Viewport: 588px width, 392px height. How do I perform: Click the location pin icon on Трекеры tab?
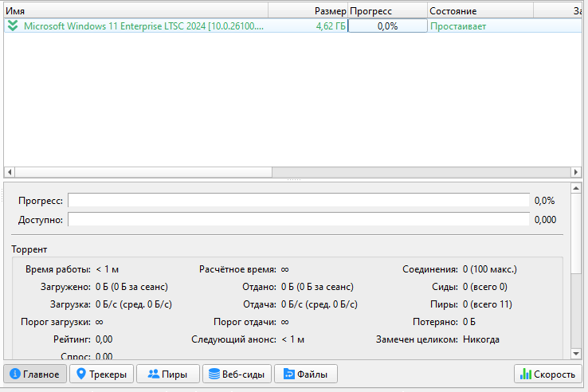(81, 374)
